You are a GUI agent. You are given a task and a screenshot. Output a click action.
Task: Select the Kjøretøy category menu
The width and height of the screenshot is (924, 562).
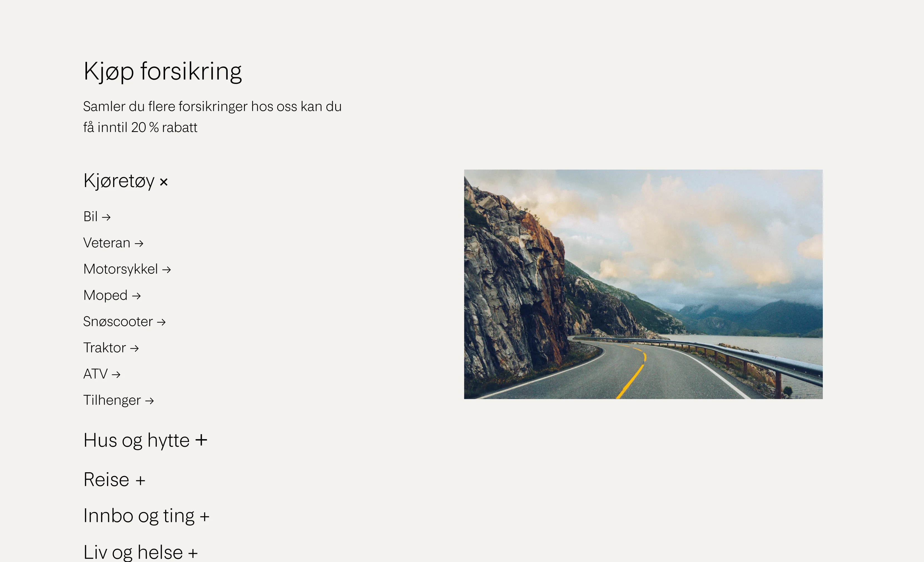(125, 181)
